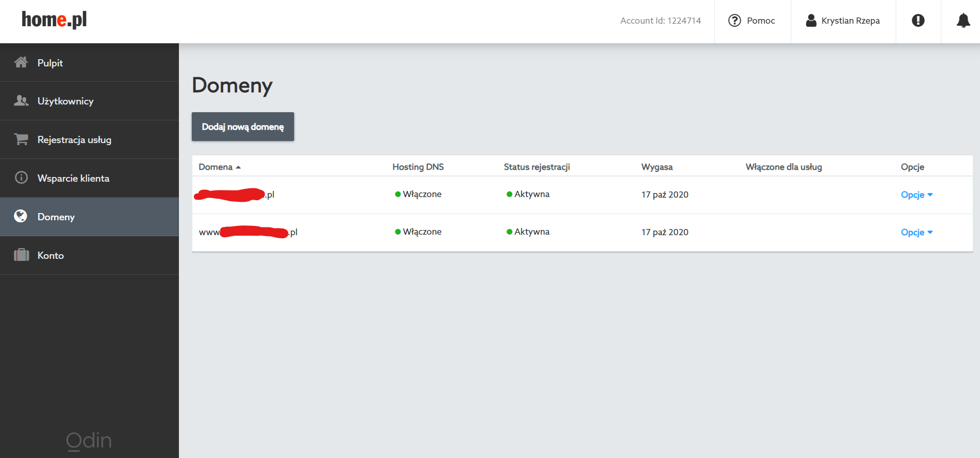
Task: Click the briefcase icon beside Konto
Action: (x=21, y=255)
